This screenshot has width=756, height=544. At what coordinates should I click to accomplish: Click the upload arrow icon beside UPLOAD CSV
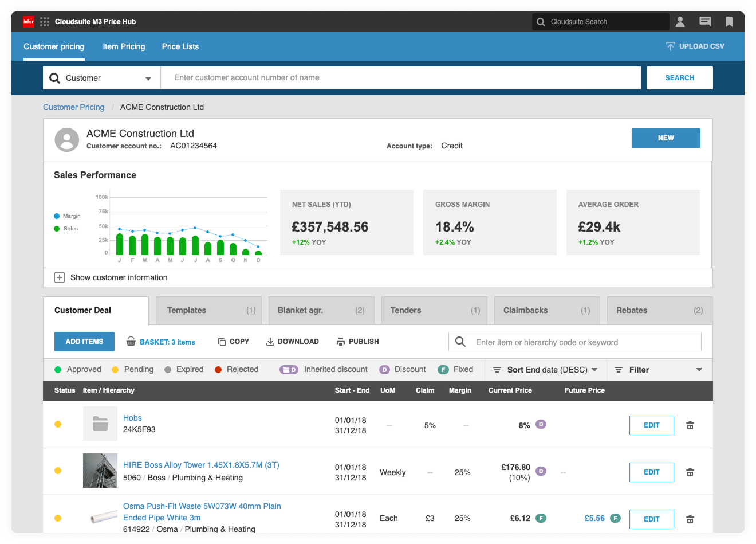[670, 46]
